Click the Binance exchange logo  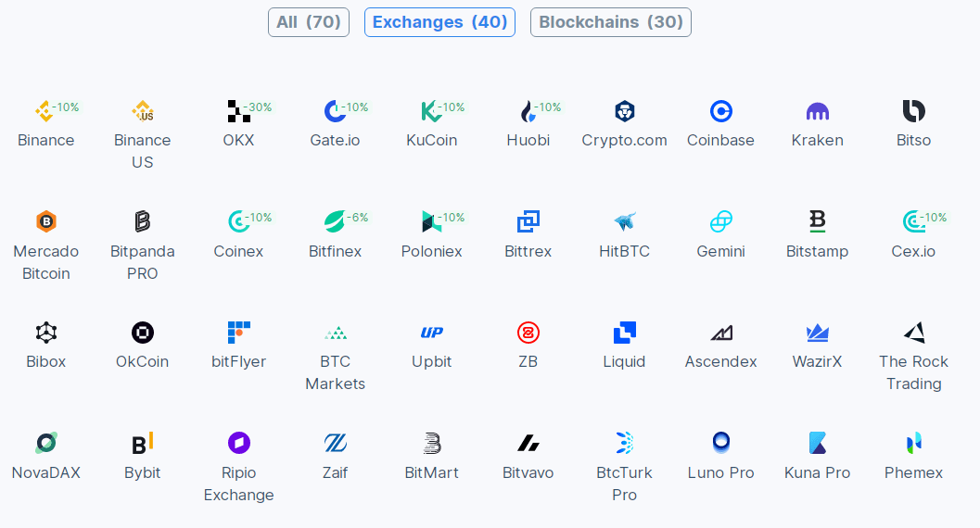[x=45, y=111]
